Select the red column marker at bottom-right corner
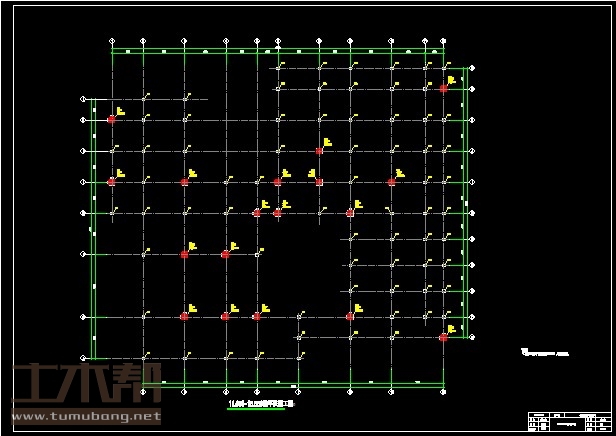Screen dimensions: 616x436 point(443,337)
